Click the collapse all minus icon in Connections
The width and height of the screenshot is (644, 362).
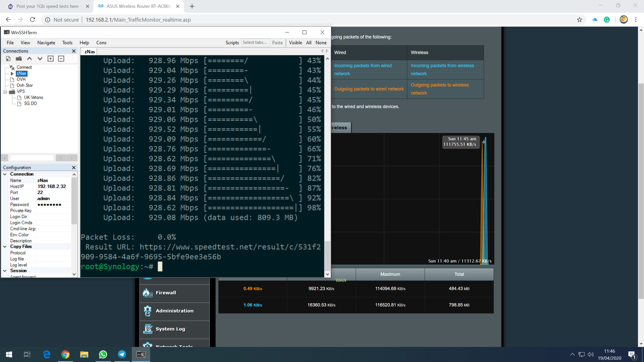point(61,59)
